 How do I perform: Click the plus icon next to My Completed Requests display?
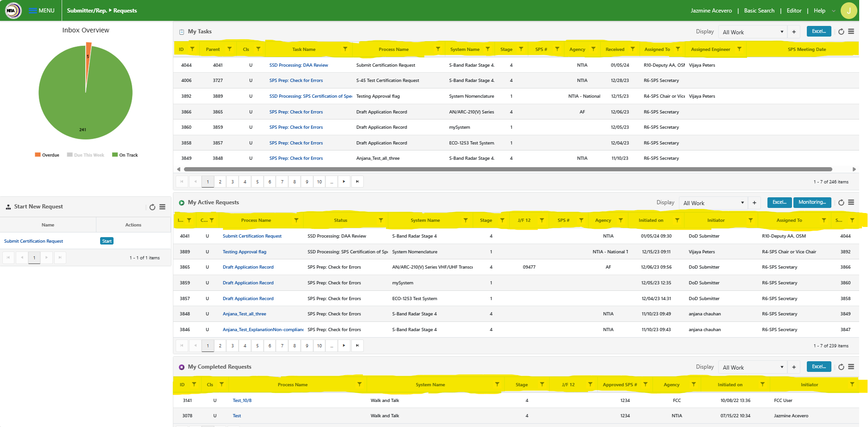coord(794,367)
